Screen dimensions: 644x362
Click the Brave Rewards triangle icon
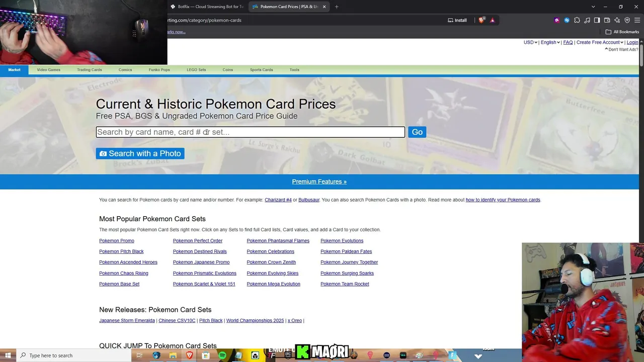(493, 20)
